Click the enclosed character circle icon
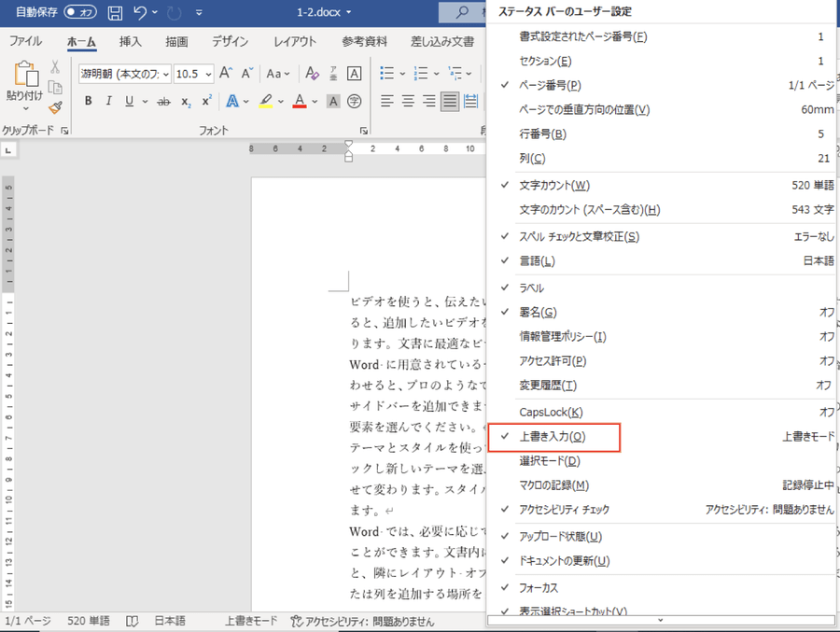Image resolution: width=840 pixels, height=632 pixels. [354, 101]
